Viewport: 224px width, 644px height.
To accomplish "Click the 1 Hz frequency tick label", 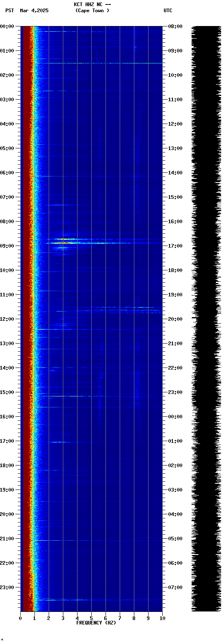I will (34, 618).
